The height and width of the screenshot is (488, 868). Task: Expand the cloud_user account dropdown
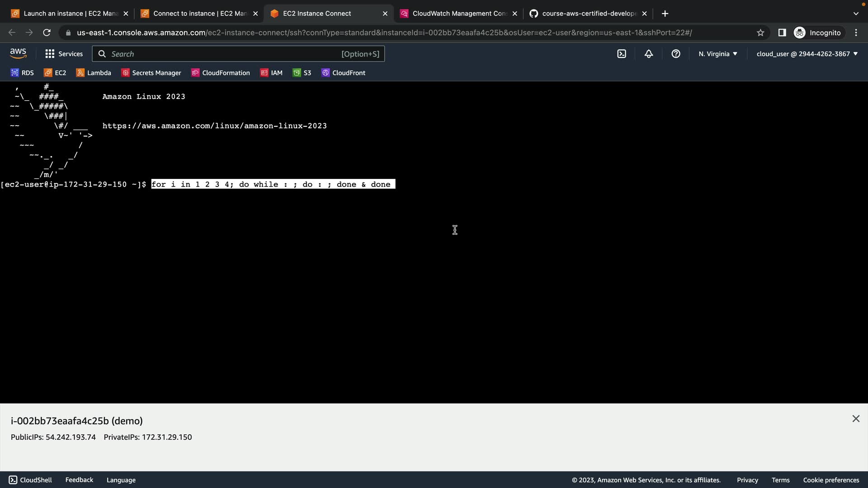point(807,54)
